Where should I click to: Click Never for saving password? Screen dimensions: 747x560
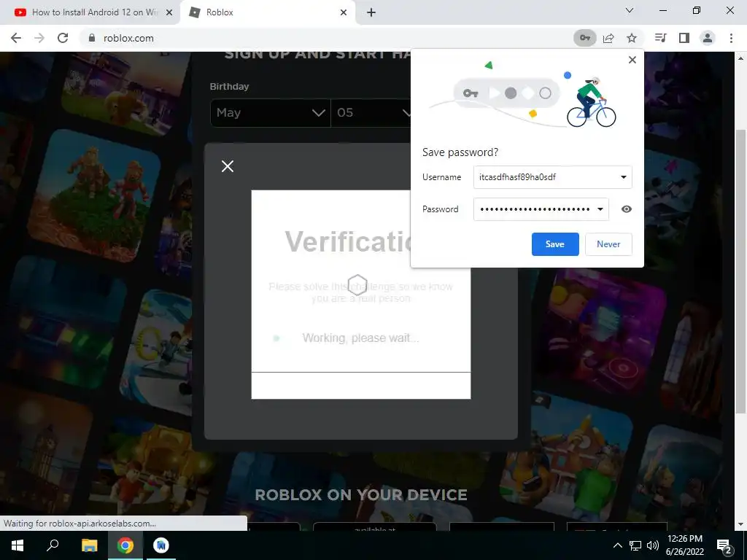tap(608, 244)
